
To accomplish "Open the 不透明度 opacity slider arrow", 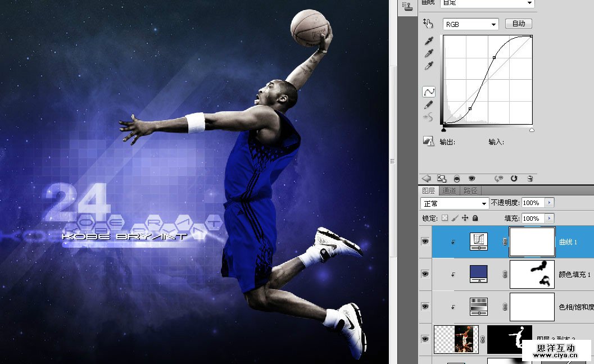I will 549,203.
